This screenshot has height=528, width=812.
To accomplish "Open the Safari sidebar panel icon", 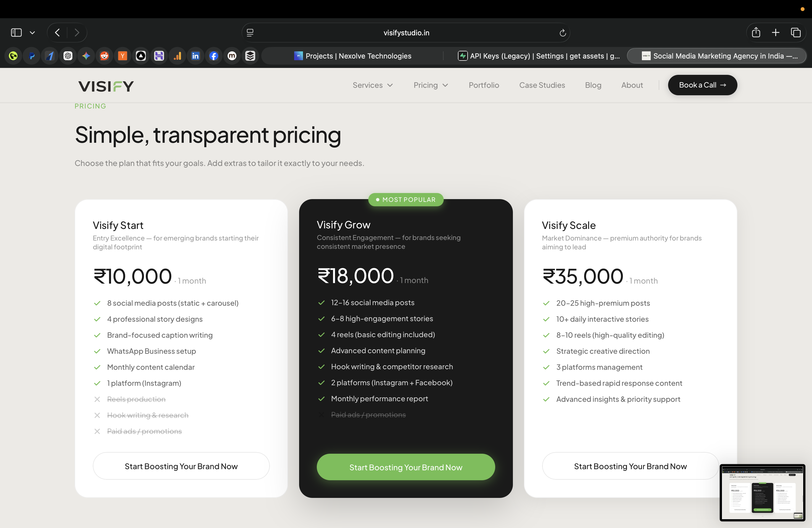I will pos(16,33).
